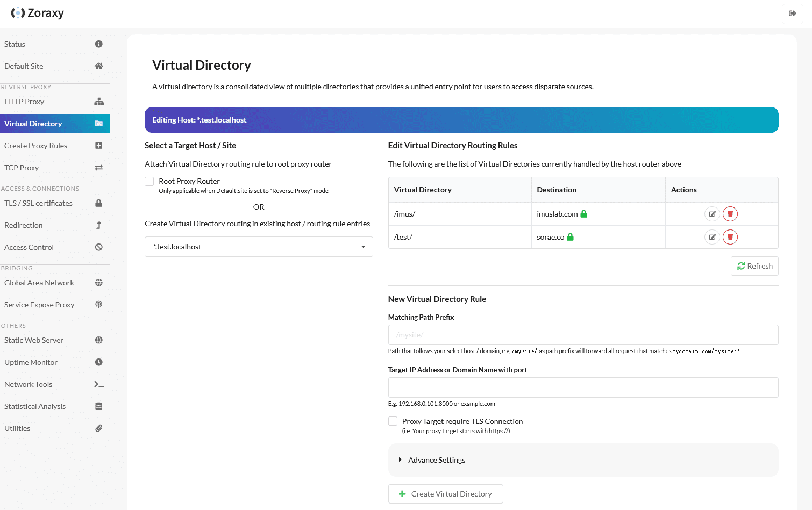Check Proxy Target require TLS Connection
The width and height of the screenshot is (812, 510).
(393, 421)
